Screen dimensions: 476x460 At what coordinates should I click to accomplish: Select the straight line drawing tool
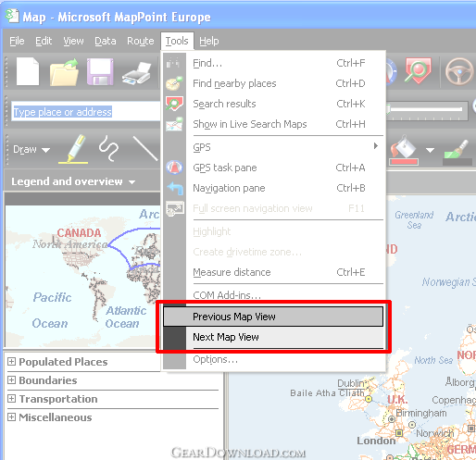(145, 148)
